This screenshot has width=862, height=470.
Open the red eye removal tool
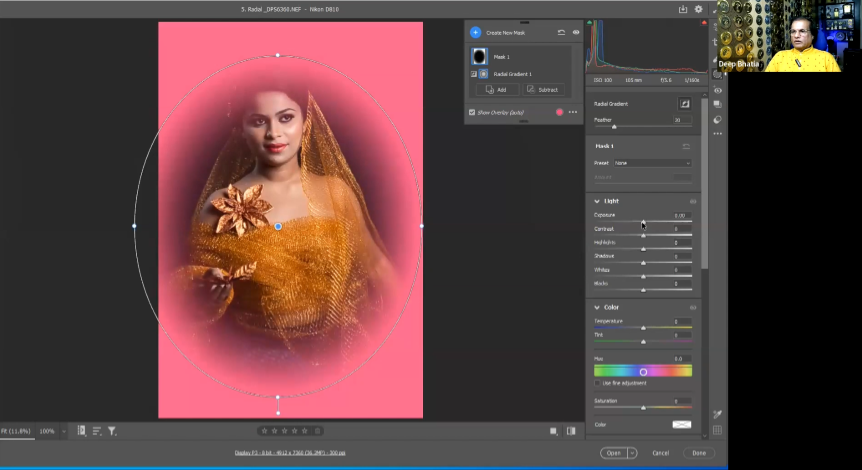[717, 90]
